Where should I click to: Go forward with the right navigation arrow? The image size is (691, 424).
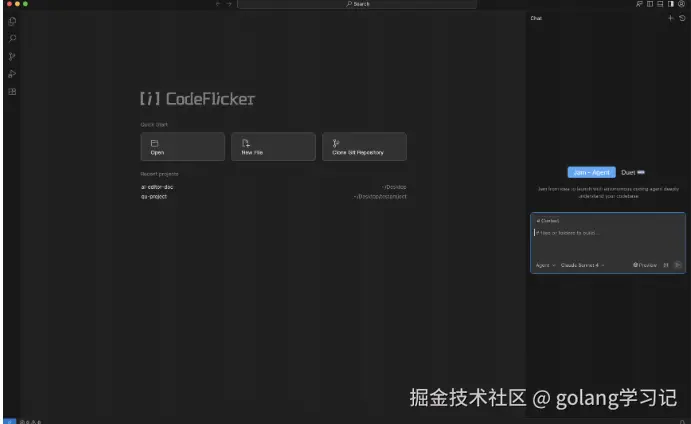(229, 4)
